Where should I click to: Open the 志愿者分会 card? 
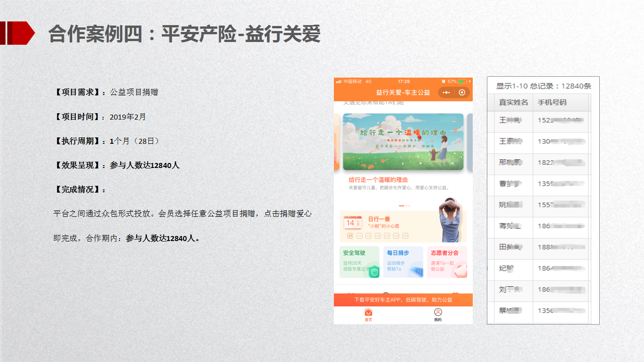(x=447, y=262)
